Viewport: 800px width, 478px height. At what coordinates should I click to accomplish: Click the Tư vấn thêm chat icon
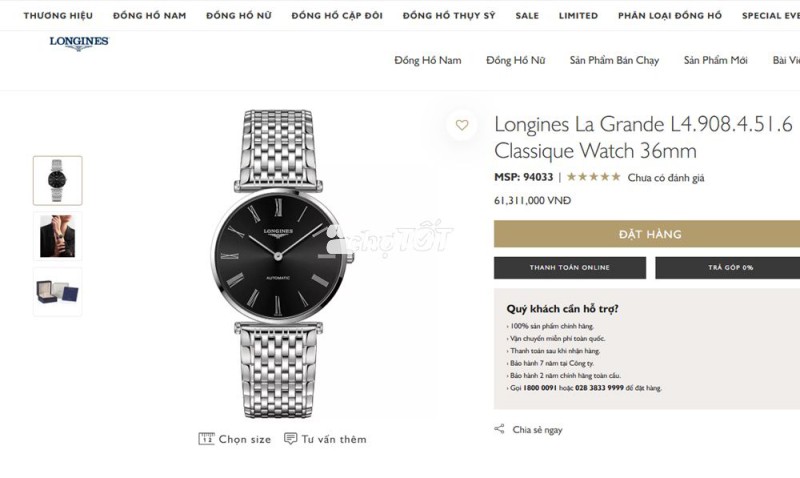(x=290, y=439)
